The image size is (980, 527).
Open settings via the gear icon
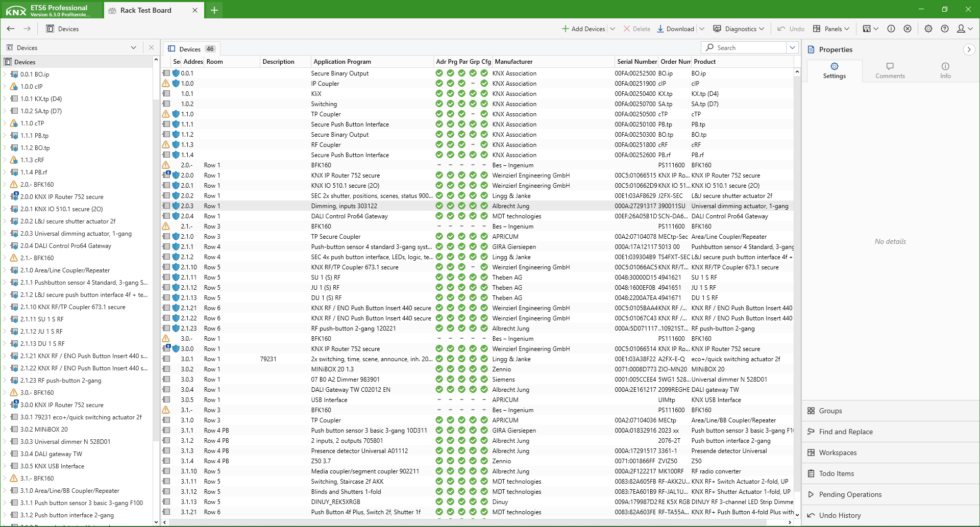928,29
